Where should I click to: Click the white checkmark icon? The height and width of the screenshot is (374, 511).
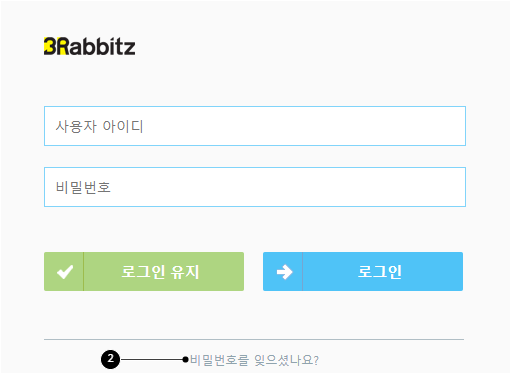click(x=65, y=272)
